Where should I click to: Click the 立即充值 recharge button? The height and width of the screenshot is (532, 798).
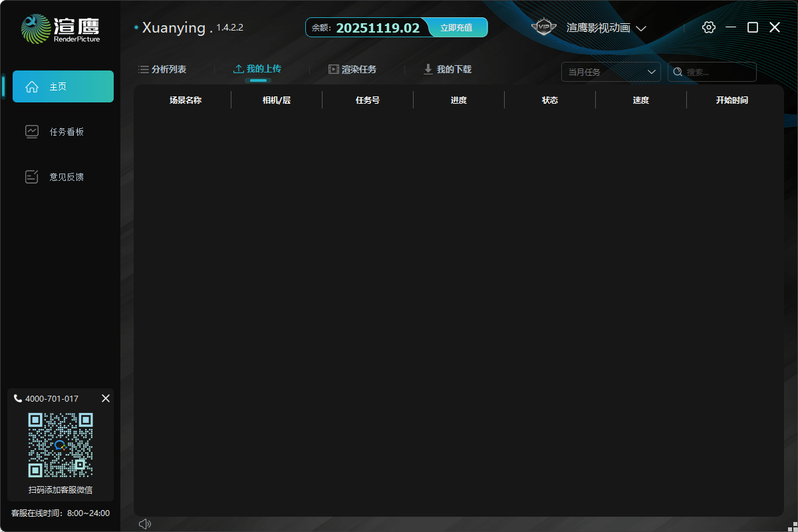click(457, 28)
